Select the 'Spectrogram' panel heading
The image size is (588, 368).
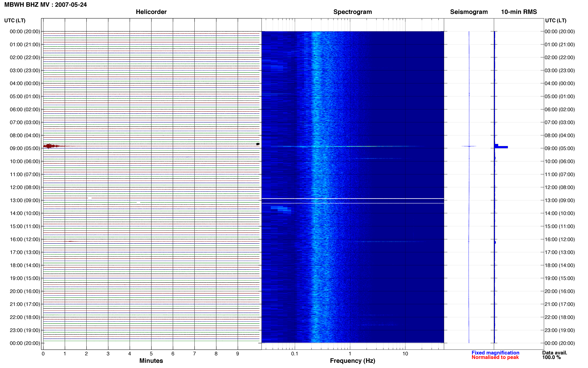click(x=352, y=12)
